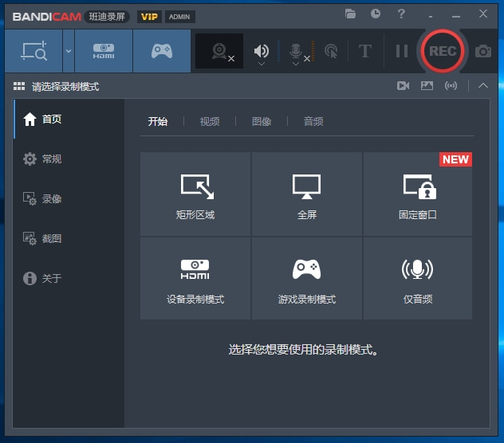Viewport: 504px width, 443px height.
Task: Start recording with the REC button
Action: click(x=443, y=51)
